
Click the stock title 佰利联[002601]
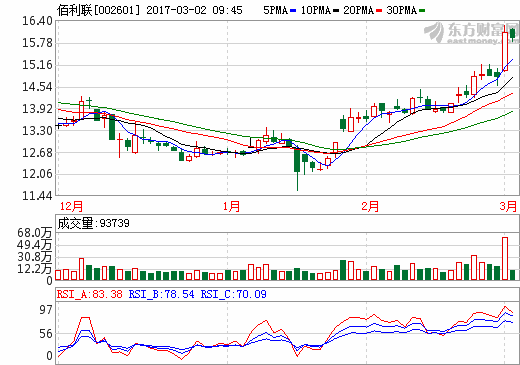98,10
